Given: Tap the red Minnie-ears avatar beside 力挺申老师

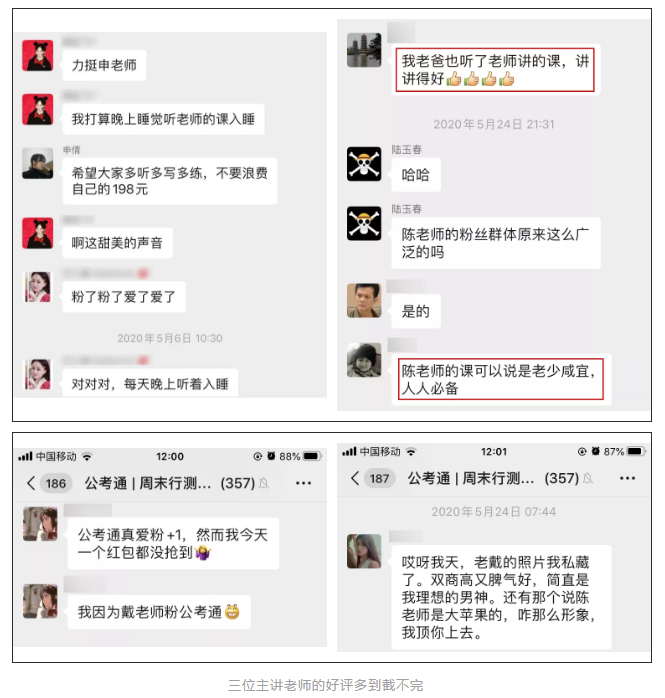Looking at the screenshot, I should click(x=38, y=56).
